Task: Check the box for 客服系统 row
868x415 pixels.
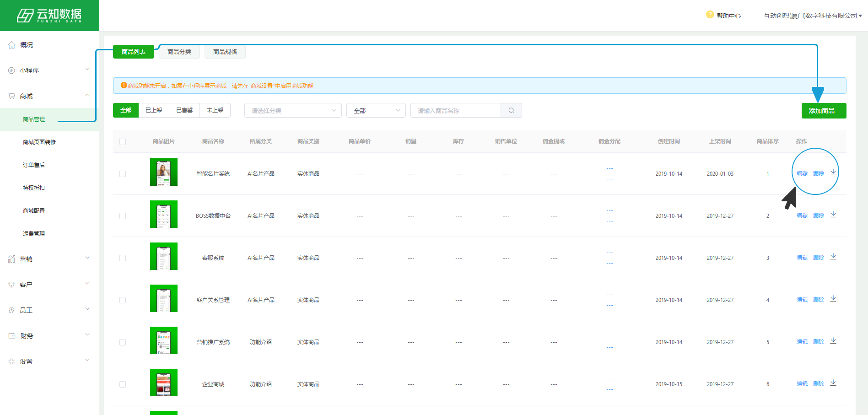Action: click(123, 258)
